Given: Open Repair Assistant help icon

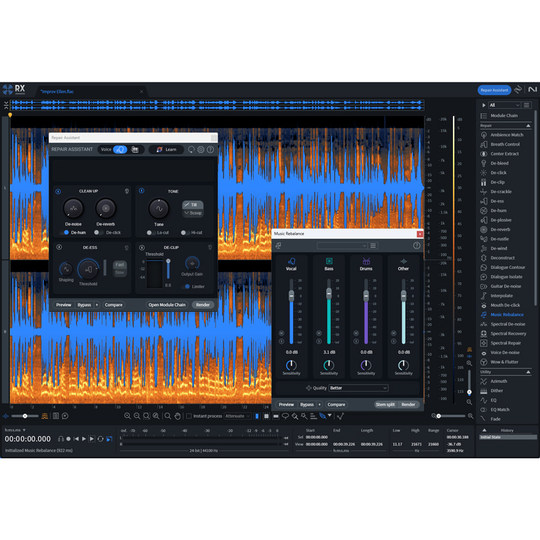Looking at the screenshot, I should coord(210,149).
